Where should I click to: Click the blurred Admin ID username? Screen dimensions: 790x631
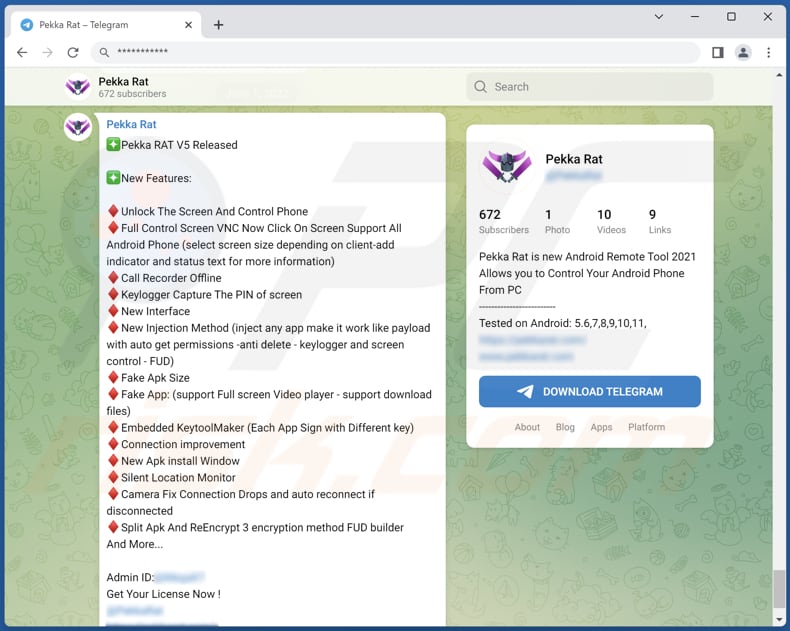[x=179, y=577]
